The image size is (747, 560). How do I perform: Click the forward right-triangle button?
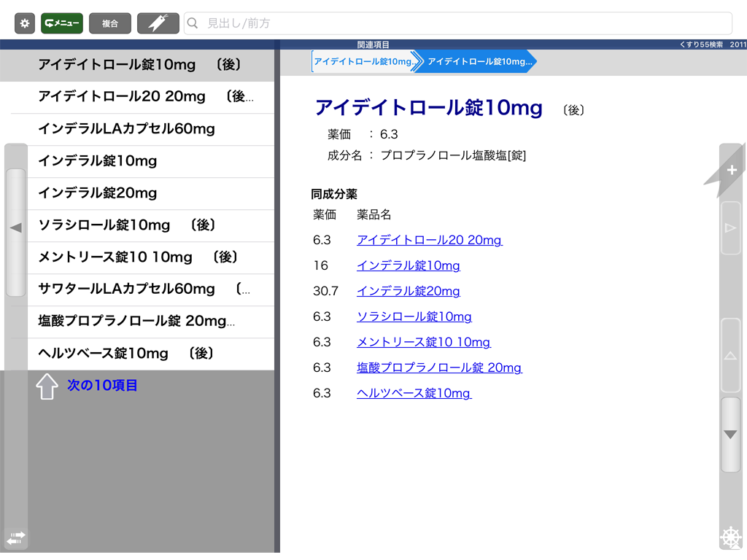[x=730, y=227]
